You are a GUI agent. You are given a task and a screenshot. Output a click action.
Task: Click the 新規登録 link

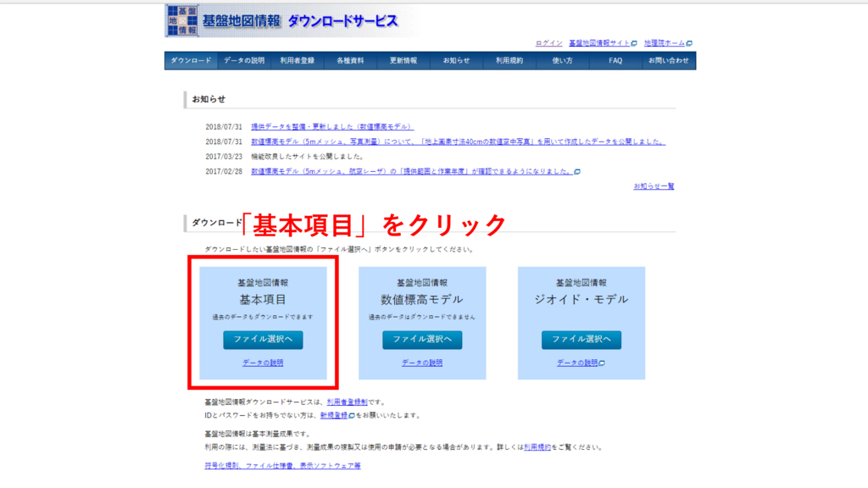(334, 416)
